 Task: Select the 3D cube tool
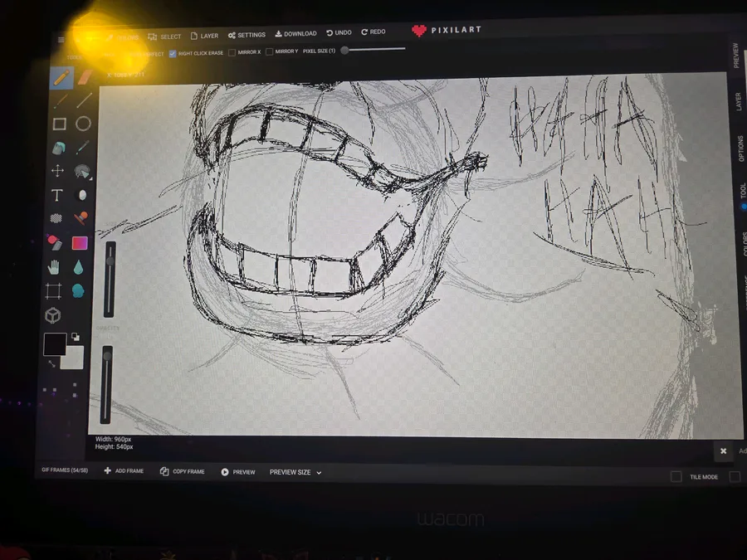(x=52, y=315)
